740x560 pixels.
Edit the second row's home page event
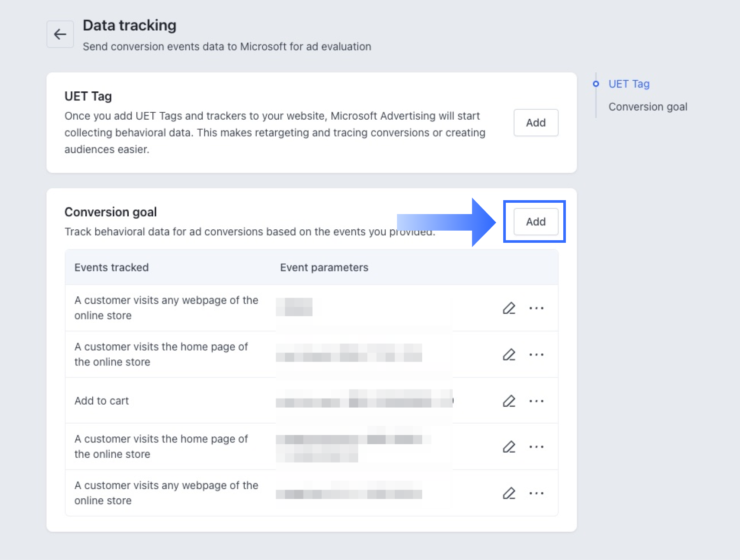(x=509, y=355)
